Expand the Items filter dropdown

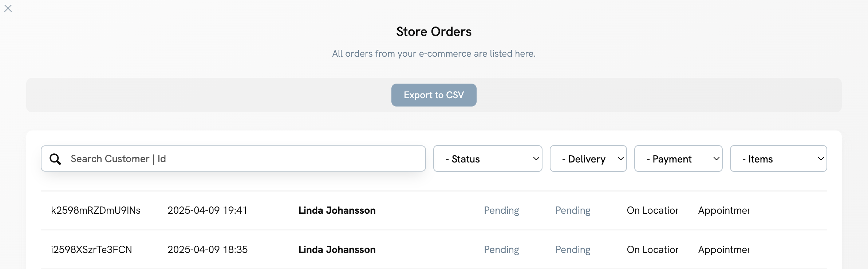pos(778,159)
